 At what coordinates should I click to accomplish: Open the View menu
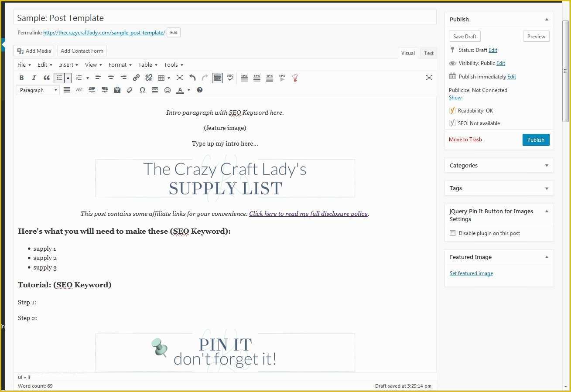coord(93,65)
